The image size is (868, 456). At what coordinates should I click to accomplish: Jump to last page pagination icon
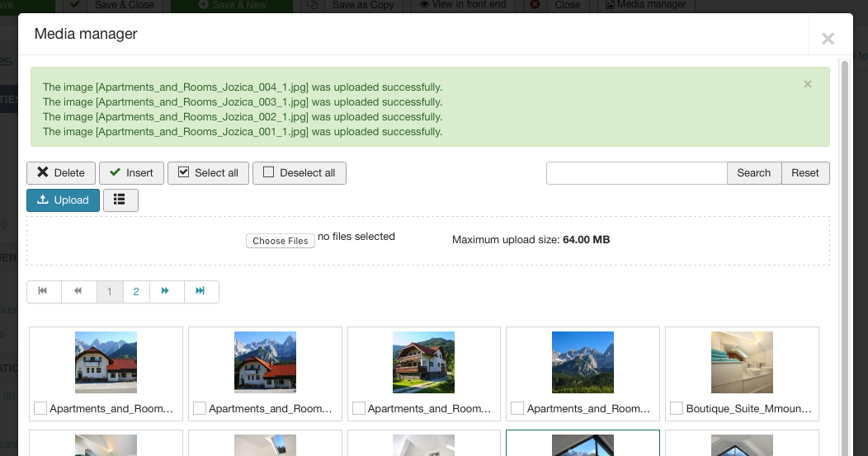pyautogui.click(x=200, y=291)
